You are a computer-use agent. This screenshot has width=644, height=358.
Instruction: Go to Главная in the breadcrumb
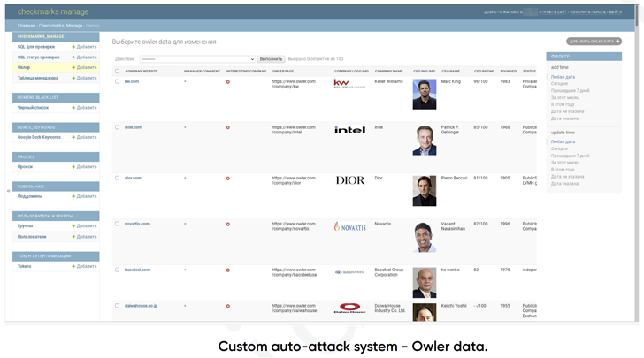pyautogui.click(x=27, y=26)
